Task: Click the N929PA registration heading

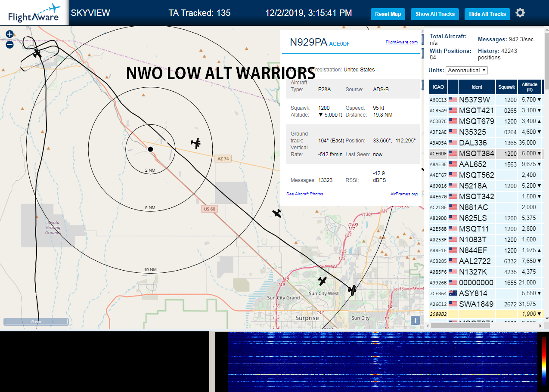Action: coord(308,42)
